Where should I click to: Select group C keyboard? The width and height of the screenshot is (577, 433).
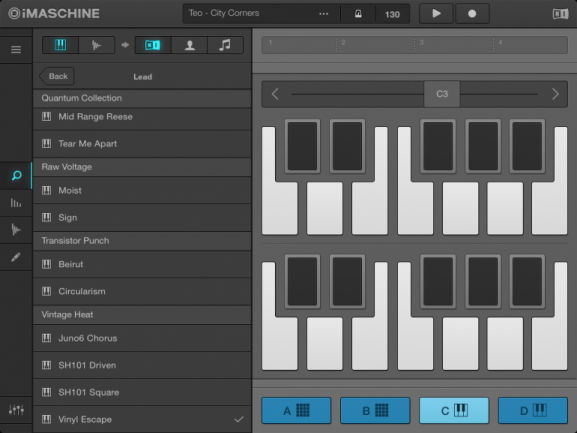[454, 410]
